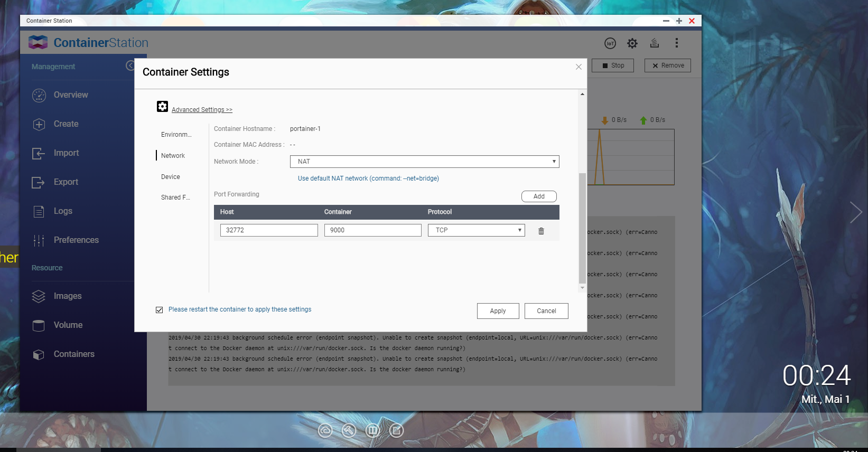Screen dimensions: 868x452
Task: Click the Advanced Settings gear icon
Action: 162,107
